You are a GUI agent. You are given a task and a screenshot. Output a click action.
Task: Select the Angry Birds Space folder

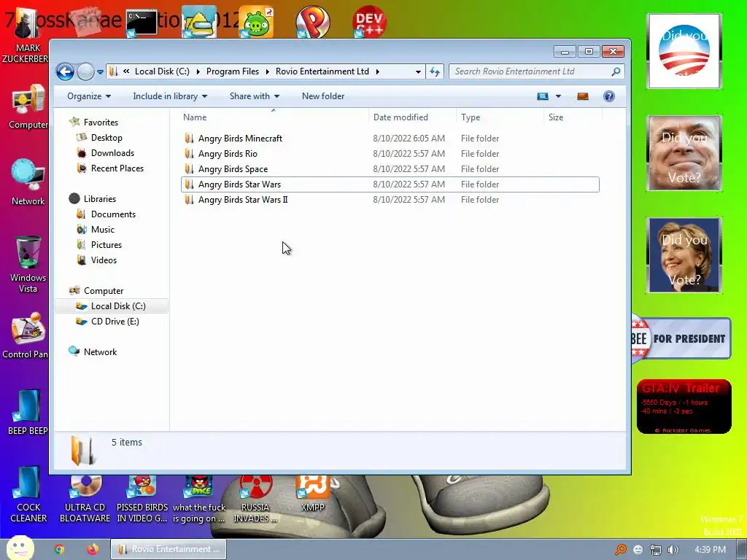tap(390, 169)
